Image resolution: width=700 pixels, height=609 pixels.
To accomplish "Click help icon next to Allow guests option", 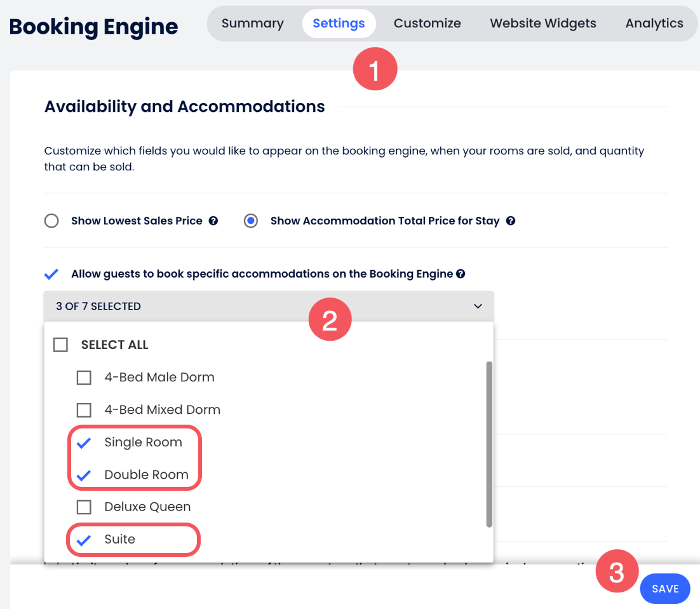I will click(461, 274).
